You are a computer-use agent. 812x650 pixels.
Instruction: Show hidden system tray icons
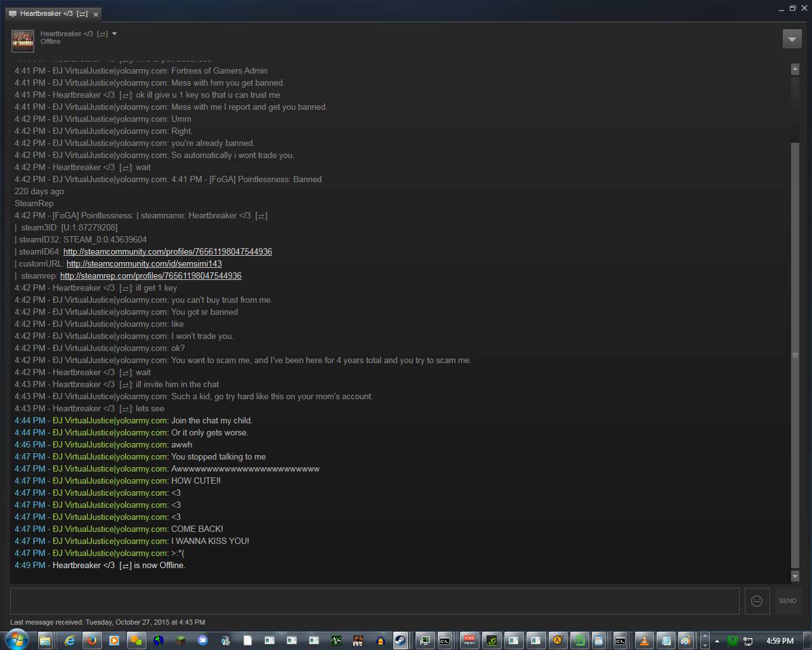pos(717,641)
